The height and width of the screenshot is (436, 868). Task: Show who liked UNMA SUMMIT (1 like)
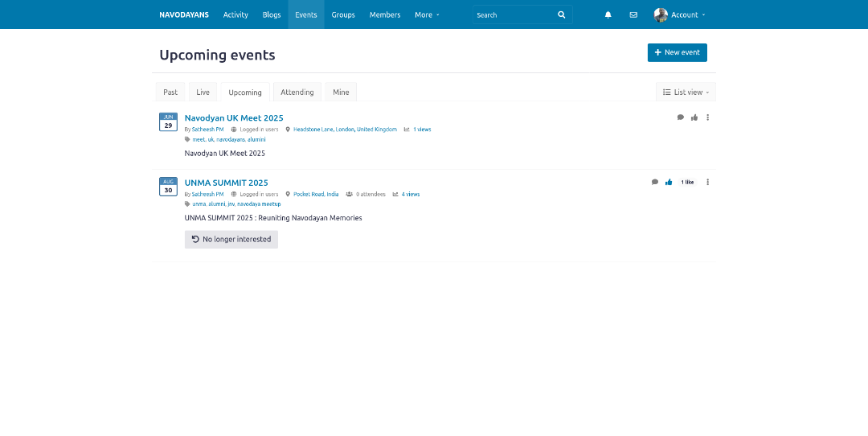pyautogui.click(x=687, y=183)
